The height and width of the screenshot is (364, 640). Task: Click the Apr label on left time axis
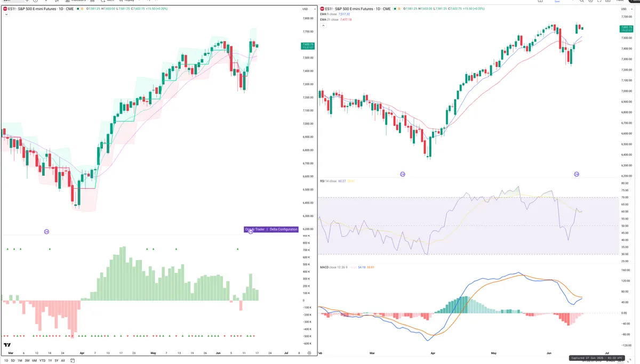(x=82, y=353)
